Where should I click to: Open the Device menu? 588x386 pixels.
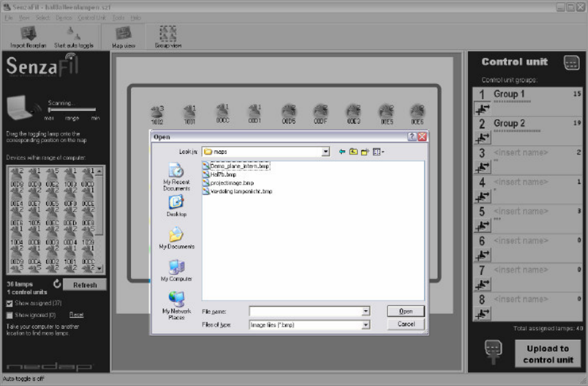pos(63,18)
